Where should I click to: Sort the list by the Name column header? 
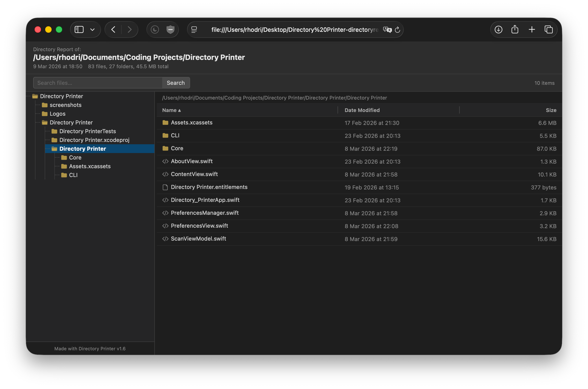[171, 110]
